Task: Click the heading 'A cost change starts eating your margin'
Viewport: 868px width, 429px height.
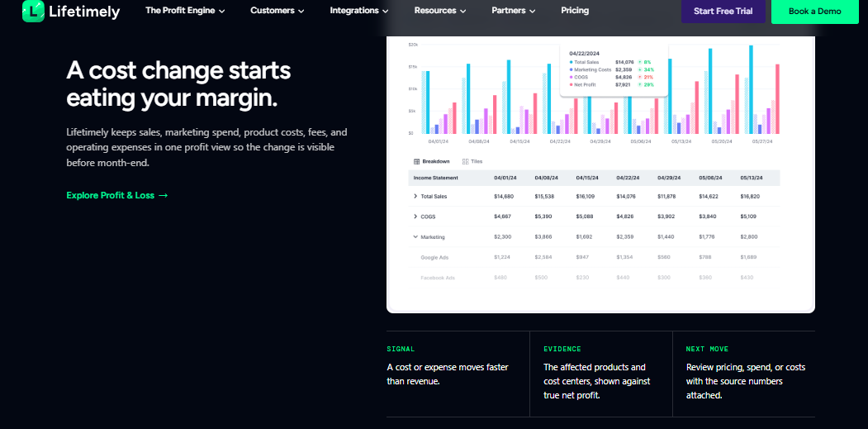Action: [x=178, y=84]
